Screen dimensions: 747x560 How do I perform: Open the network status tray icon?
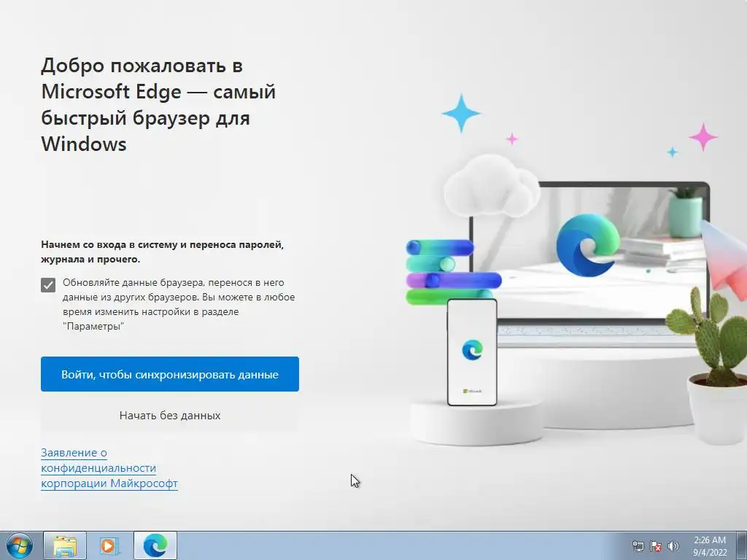638,546
